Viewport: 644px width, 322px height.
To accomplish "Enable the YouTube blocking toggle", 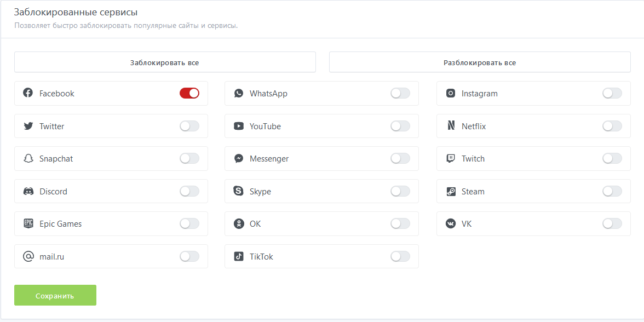I will coord(400,127).
